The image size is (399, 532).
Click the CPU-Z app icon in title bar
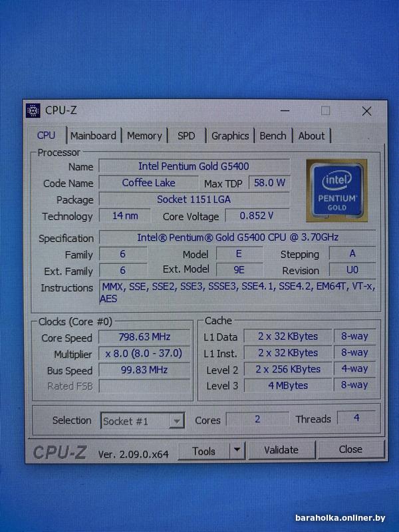coord(33,111)
